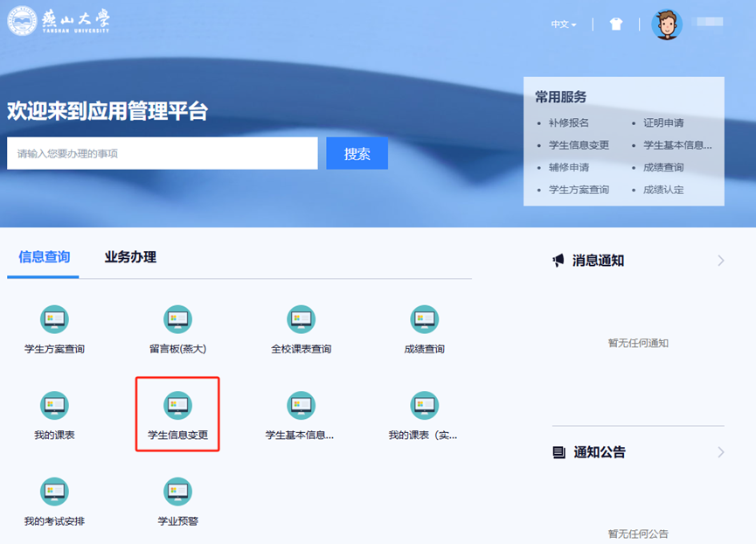This screenshot has width=756, height=544.
Task: Open the 全校课表查询 app icon
Action: click(301, 320)
